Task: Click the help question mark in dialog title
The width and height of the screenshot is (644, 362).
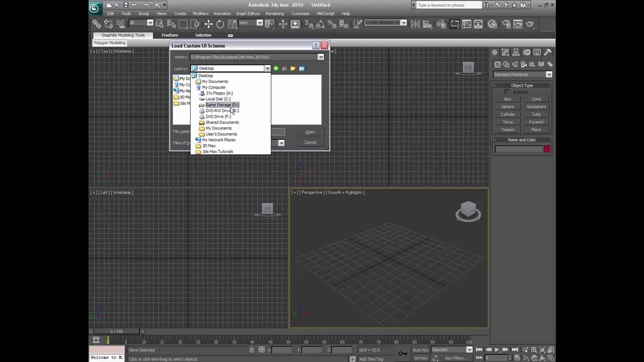Action: tap(316, 45)
